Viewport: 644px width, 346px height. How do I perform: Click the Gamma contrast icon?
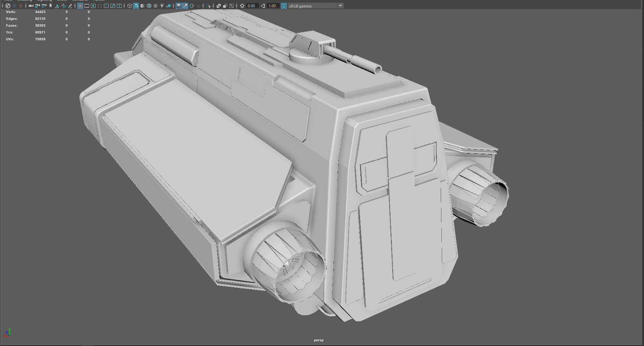263,6
